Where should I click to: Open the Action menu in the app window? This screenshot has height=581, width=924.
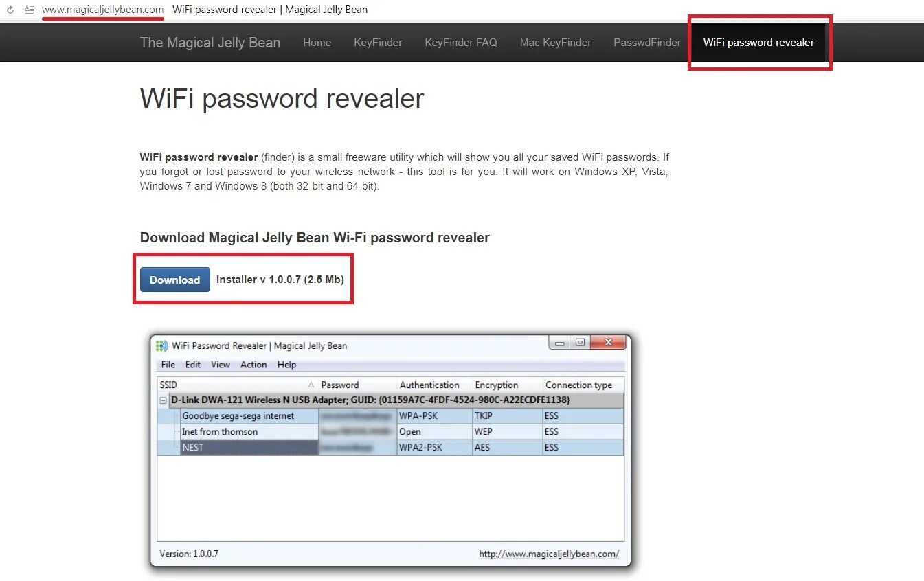[253, 365]
